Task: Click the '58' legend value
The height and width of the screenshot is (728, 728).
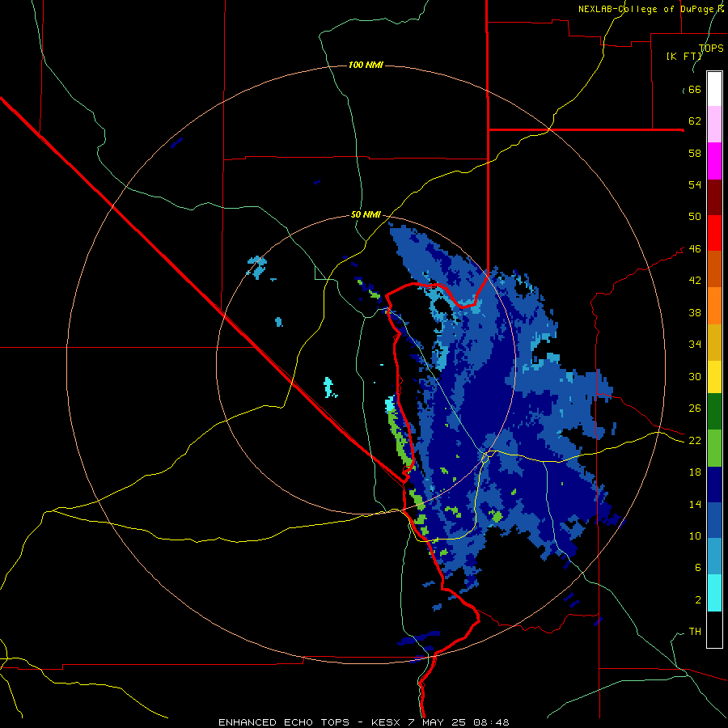Action: pos(695,153)
